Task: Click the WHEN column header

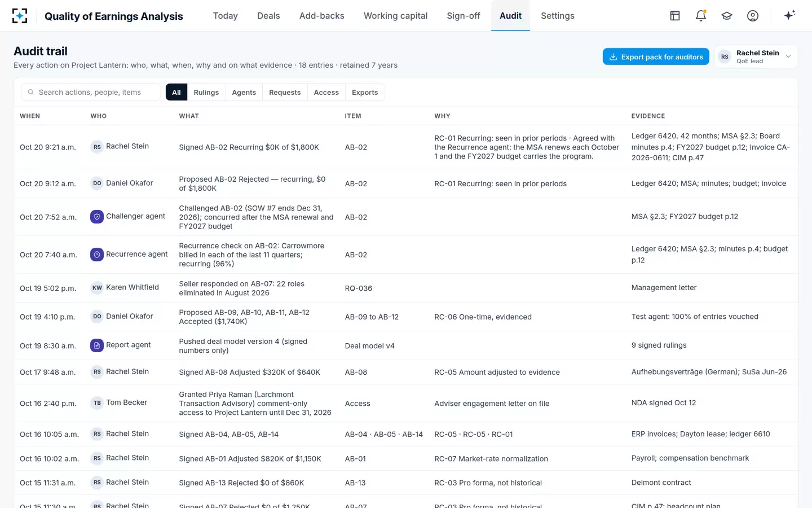Action: pyautogui.click(x=30, y=116)
